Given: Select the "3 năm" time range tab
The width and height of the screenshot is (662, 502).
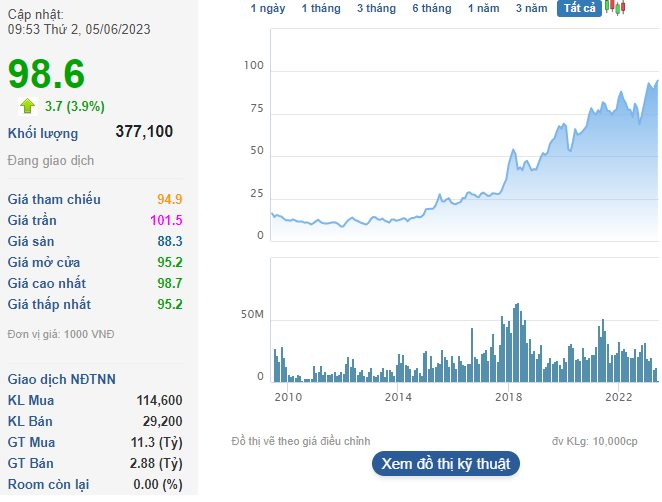Looking at the screenshot, I should coord(531,8).
